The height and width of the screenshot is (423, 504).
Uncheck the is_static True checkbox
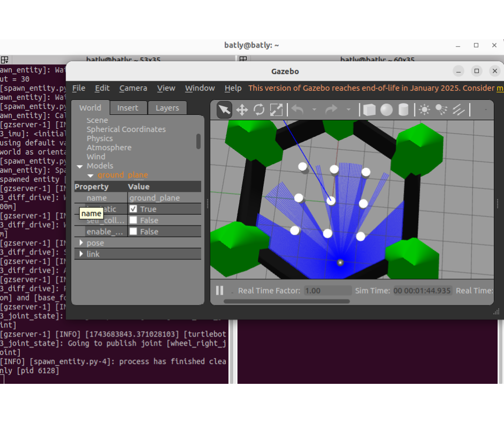[134, 209]
